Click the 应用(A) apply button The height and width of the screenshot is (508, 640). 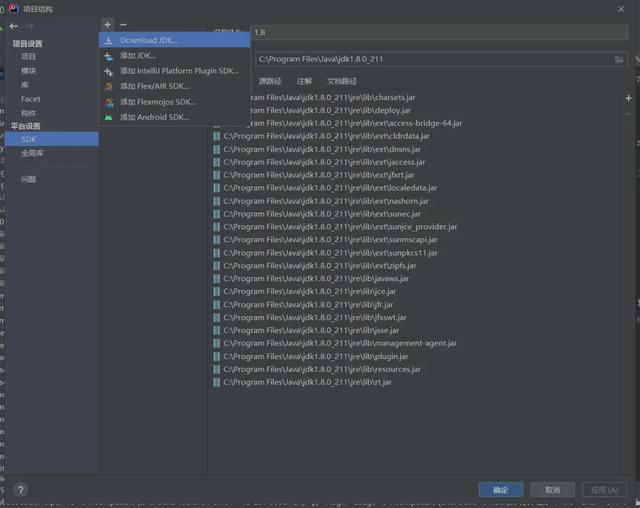(x=604, y=490)
